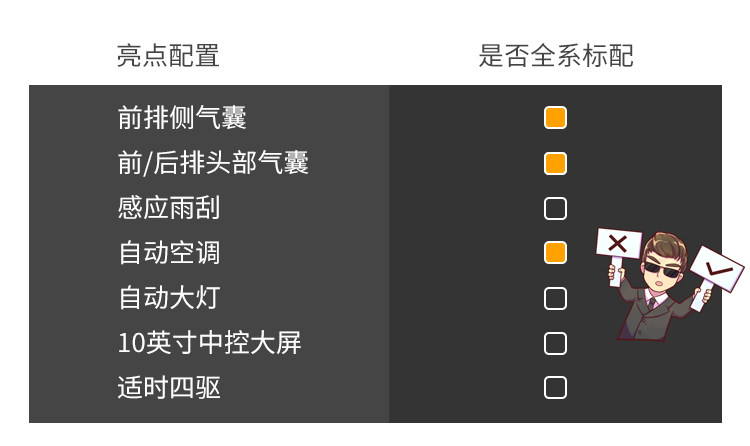Uncheck the 前/后排头部气囊 checkbox
This screenshot has width=750, height=446.
(555, 163)
